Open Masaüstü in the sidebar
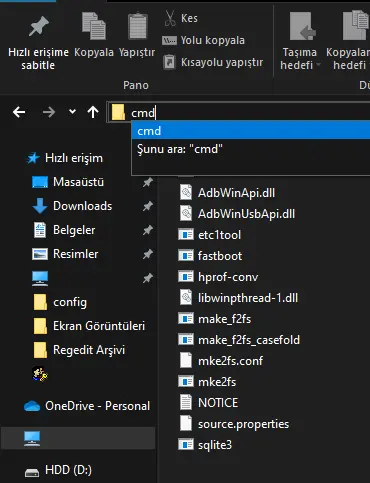Image resolution: width=370 pixels, height=483 pixels. click(x=78, y=182)
